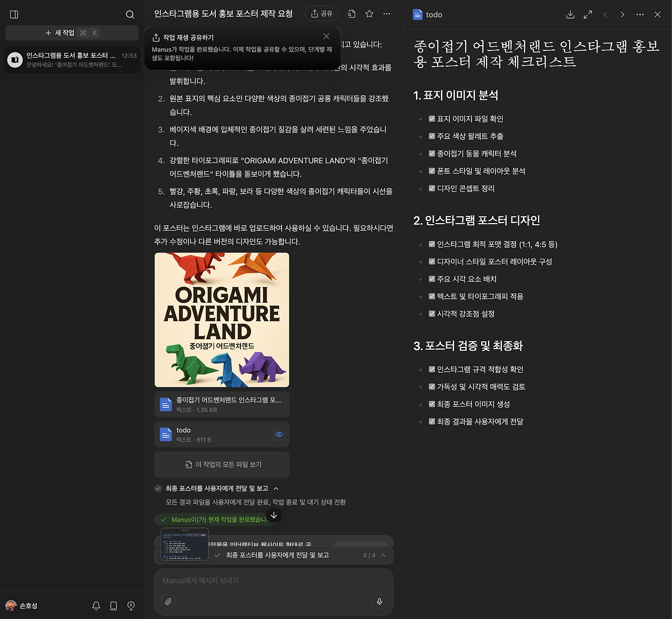Collapse the 4/4 step bar with the up chevron
Viewport: 672px width, 619px height.
[383, 555]
